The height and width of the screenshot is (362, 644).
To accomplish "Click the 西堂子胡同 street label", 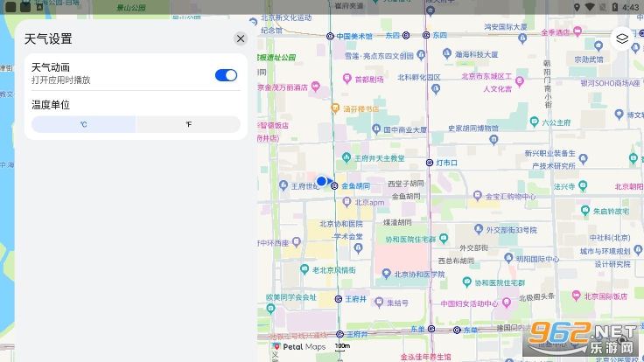I will coord(406,184).
